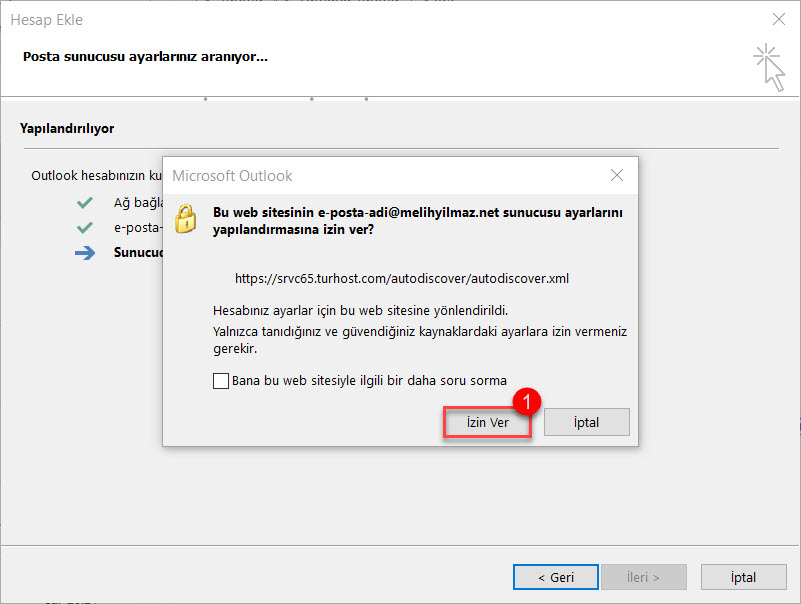
Task: Click the padlock icon in the Outlook dialog
Action: click(185, 218)
